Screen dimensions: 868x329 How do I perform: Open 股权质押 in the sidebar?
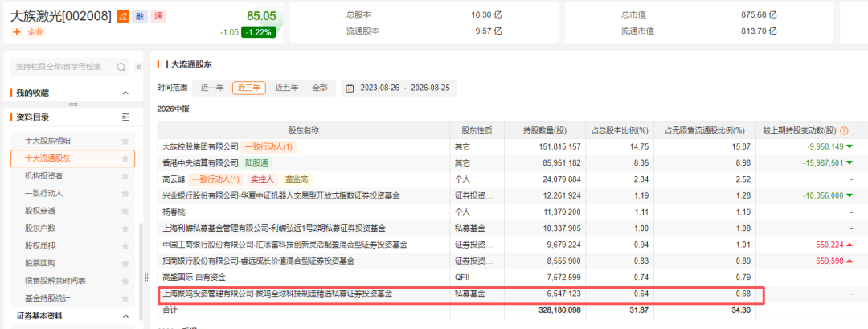click(40, 245)
